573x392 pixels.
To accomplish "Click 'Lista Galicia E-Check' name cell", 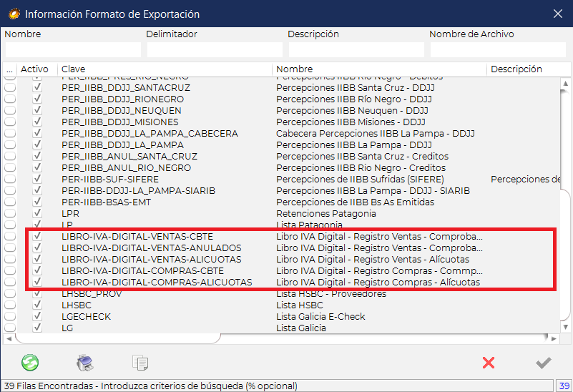I will pos(320,316).
